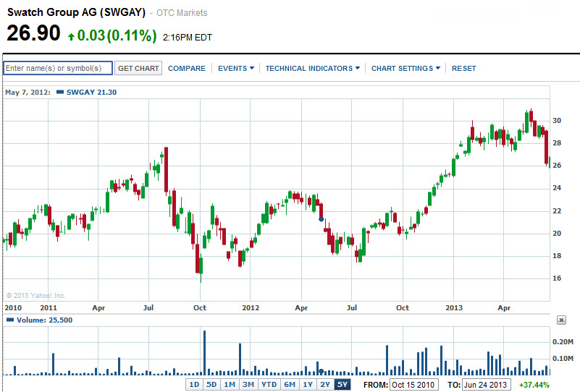The height and width of the screenshot is (392, 580).
Task: Click the 30 price axis label
Action: [557, 121]
